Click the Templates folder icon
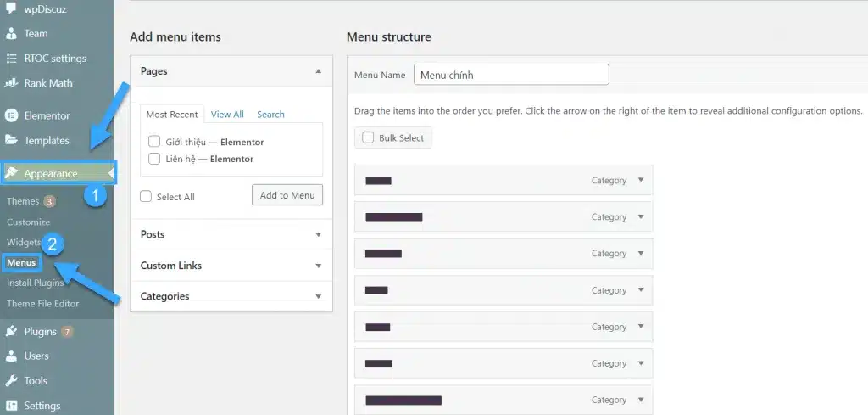 coord(11,140)
